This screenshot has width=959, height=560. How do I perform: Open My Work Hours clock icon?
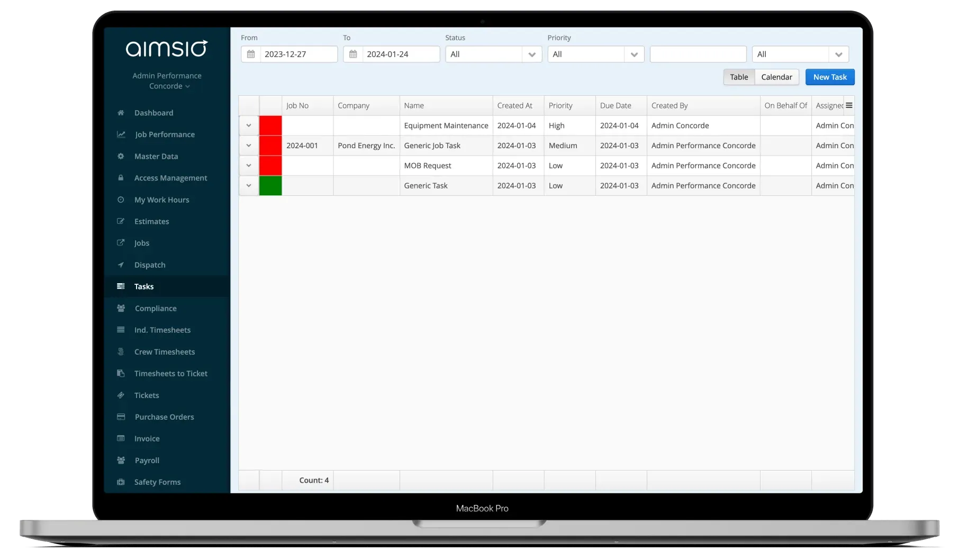(x=121, y=200)
